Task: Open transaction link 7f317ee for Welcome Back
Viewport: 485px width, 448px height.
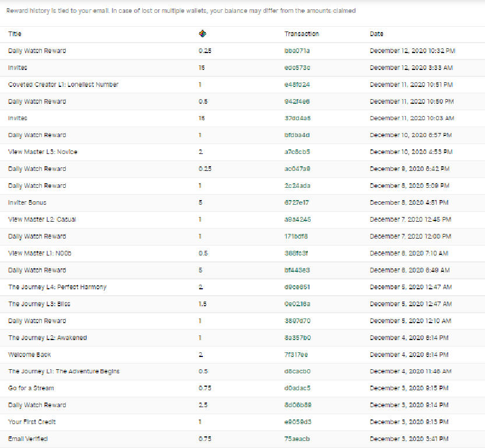Action: click(x=296, y=355)
